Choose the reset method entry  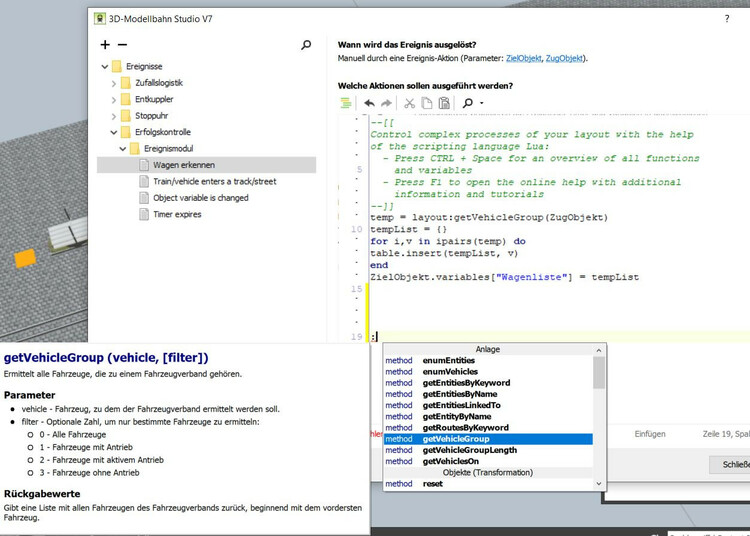(x=488, y=484)
